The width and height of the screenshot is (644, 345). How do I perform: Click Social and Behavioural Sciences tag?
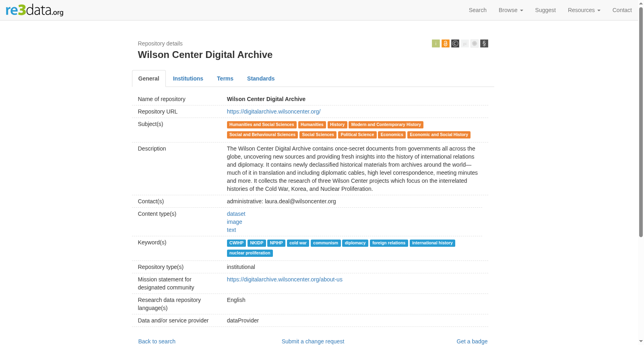tap(262, 135)
